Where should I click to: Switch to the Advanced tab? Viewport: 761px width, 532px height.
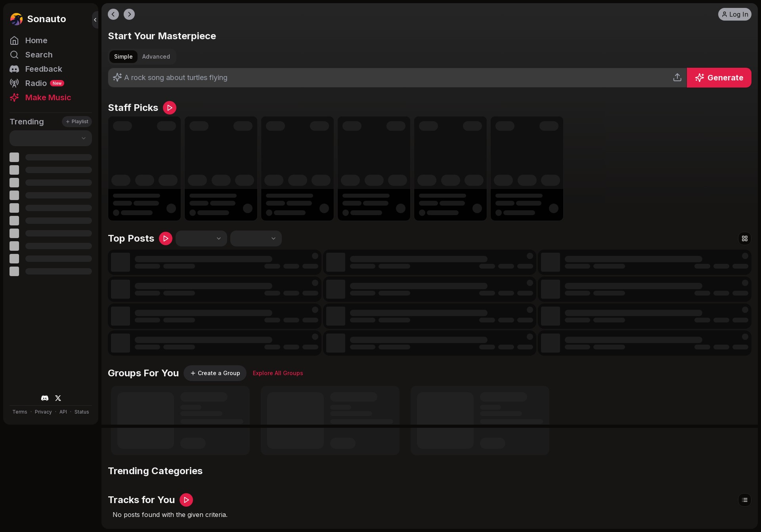pyautogui.click(x=156, y=57)
